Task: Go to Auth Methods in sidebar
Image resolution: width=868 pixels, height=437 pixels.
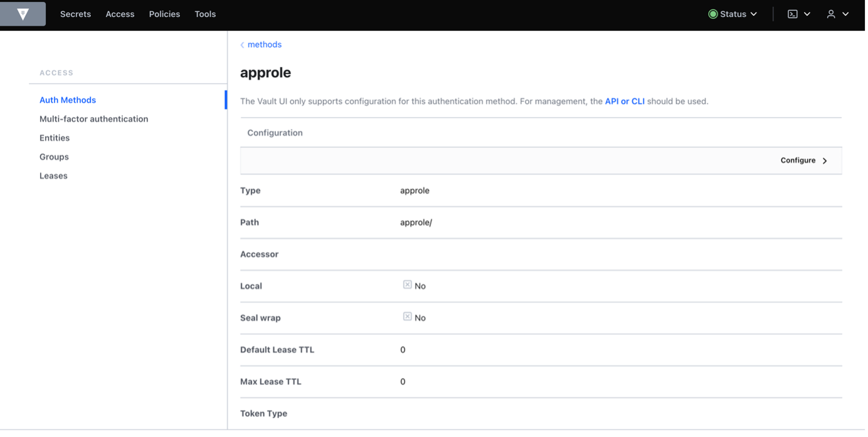Action: (x=68, y=100)
